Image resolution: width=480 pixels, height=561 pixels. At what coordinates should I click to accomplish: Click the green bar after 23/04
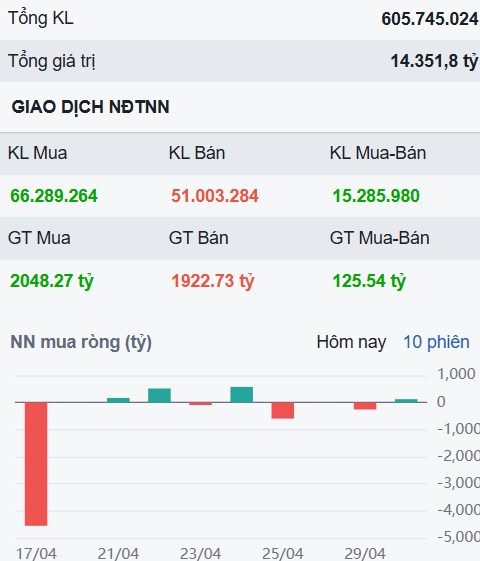(x=242, y=395)
